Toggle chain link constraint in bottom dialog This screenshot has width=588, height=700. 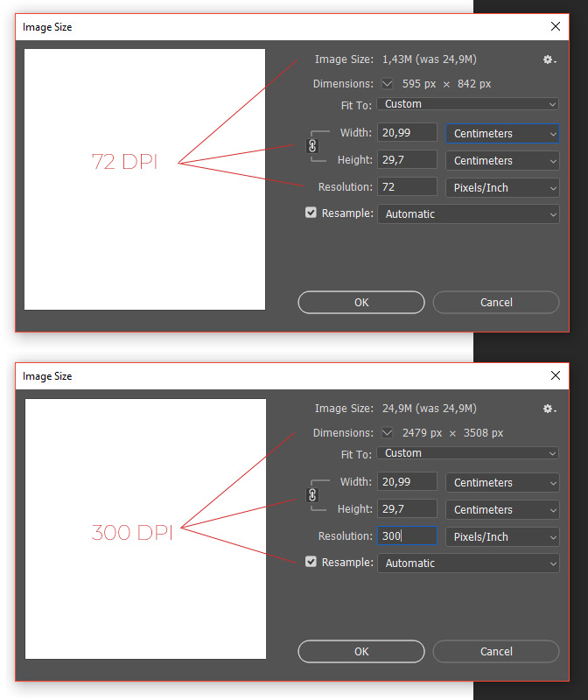tap(312, 495)
